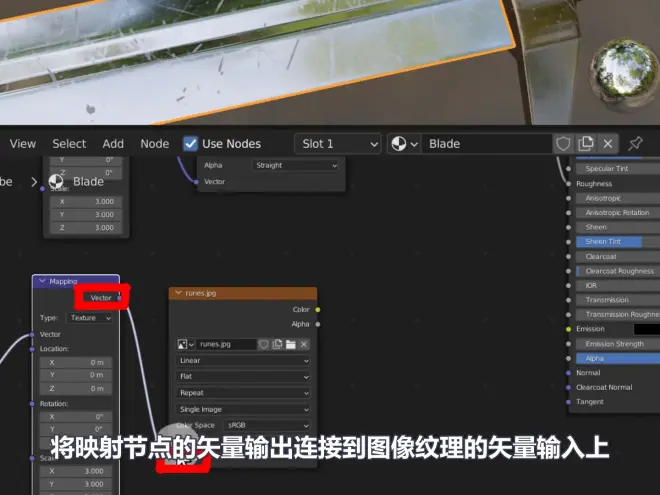This screenshot has height=495, width=660.
Task: Duplicate the runes.jpg image datablock
Action: (x=277, y=344)
